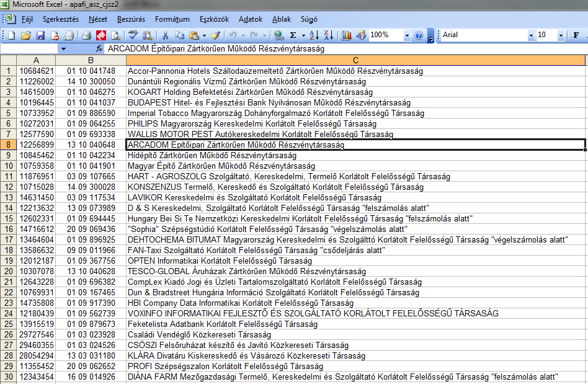Open the Eszközök menu
The width and height of the screenshot is (588, 384).
pos(214,19)
